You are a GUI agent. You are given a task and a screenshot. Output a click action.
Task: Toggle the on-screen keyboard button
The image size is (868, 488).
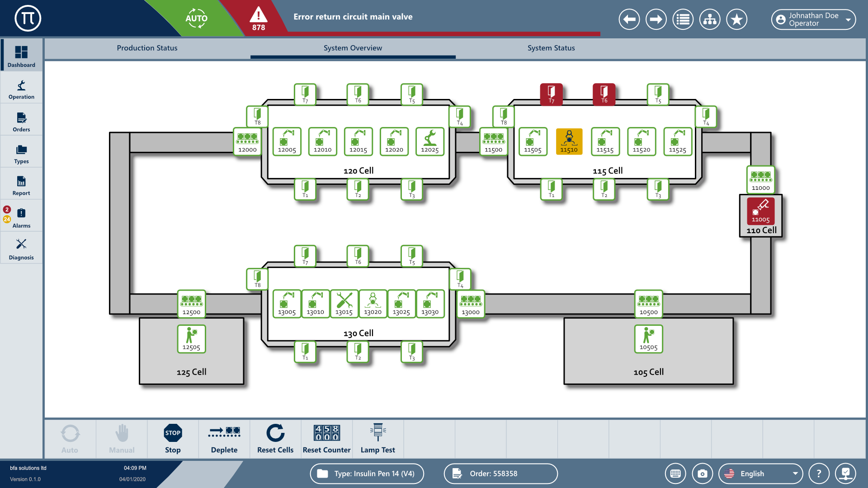point(675,474)
